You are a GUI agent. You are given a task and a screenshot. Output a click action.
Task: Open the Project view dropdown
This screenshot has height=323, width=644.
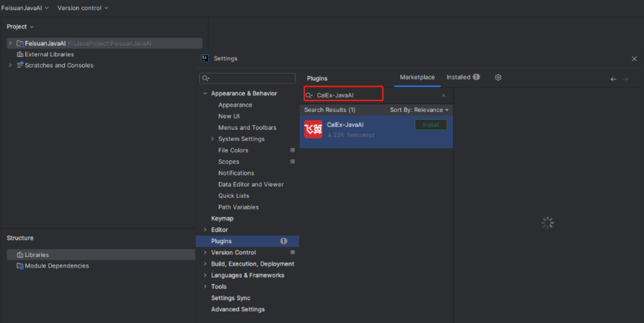20,26
